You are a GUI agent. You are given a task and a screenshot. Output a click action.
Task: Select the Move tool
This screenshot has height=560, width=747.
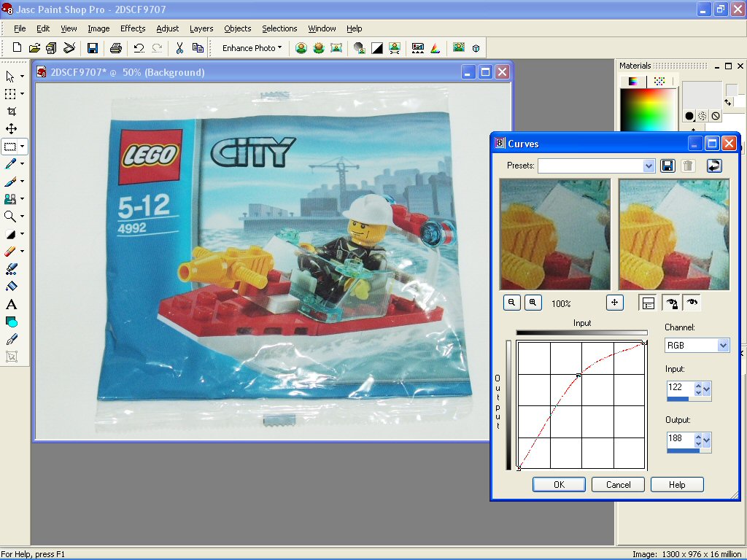click(12, 128)
